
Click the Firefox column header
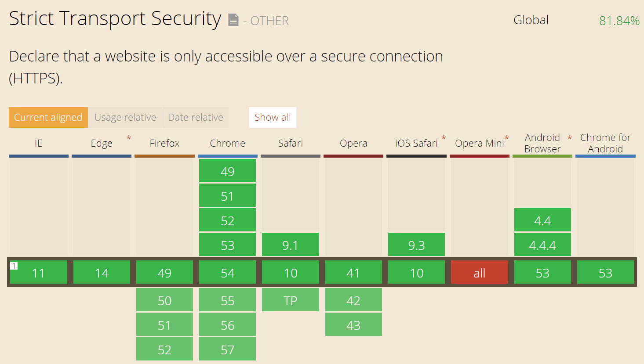(164, 143)
